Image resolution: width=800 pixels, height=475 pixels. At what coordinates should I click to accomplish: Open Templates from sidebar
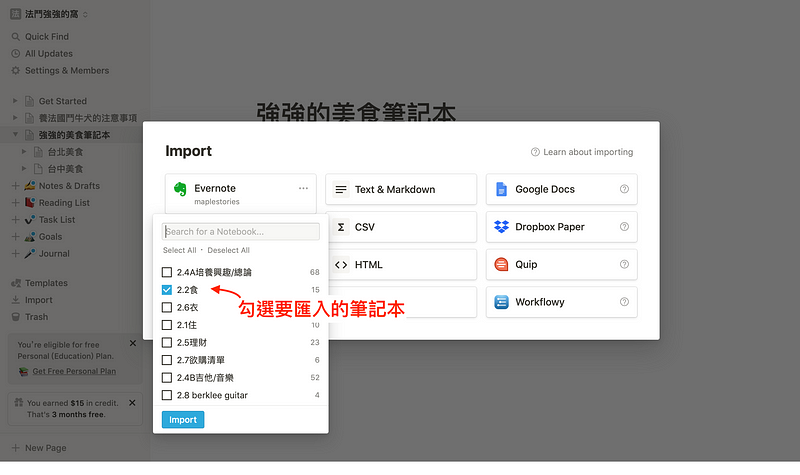click(x=46, y=283)
